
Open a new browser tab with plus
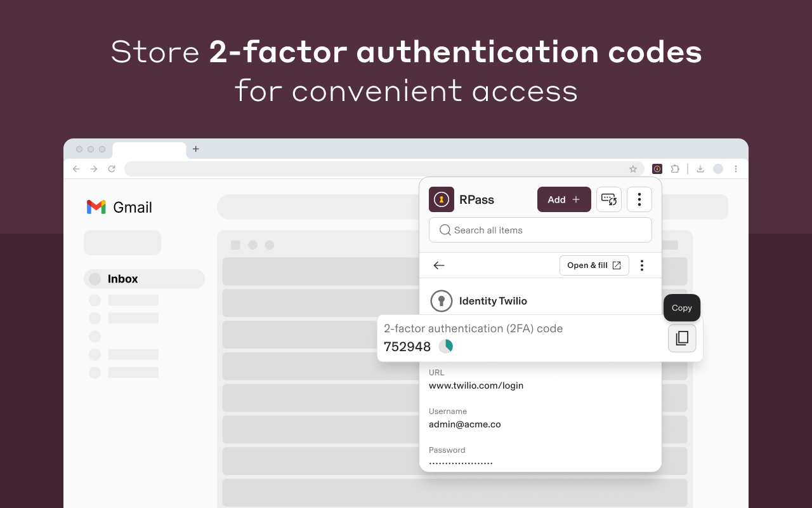coord(196,149)
